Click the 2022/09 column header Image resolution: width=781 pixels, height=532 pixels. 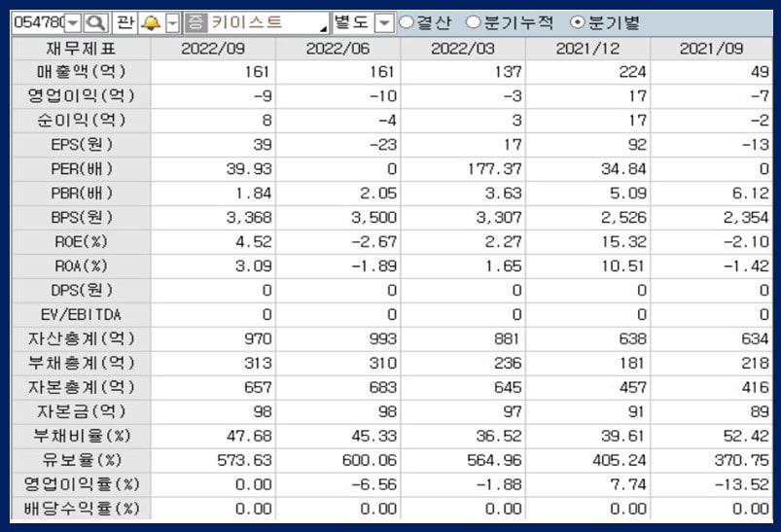click(x=213, y=49)
